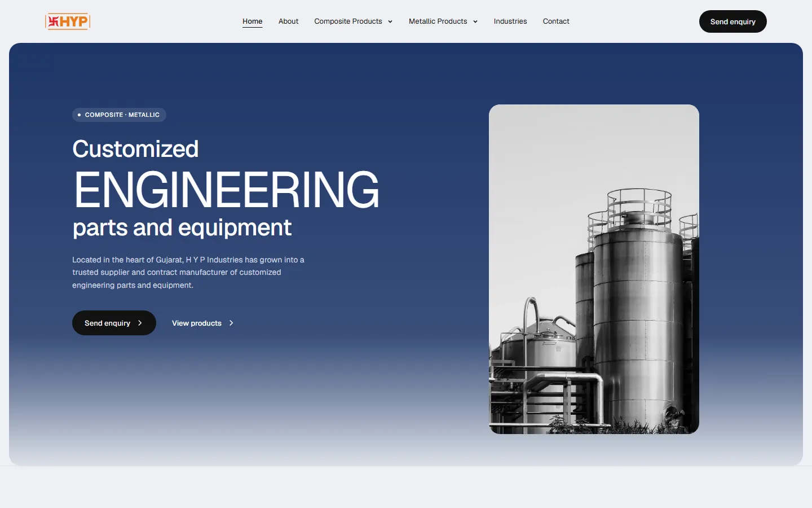Image resolution: width=812 pixels, height=508 pixels.
Task: Click the 'Located in the heart of Gujarat' paragraph
Action: pyautogui.click(x=188, y=273)
